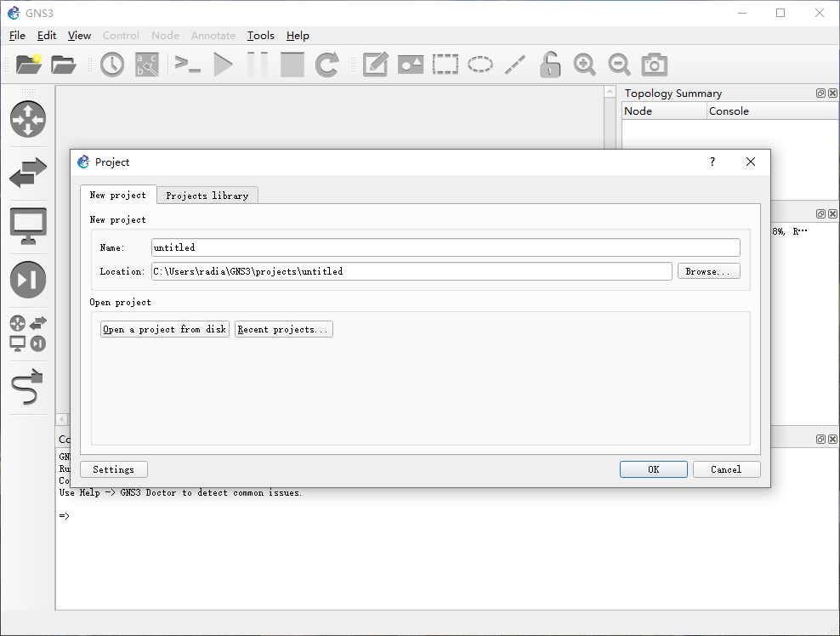The width and height of the screenshot is (840, 636).
Task: Click the project Name input field
Action: tap(446, 247)
